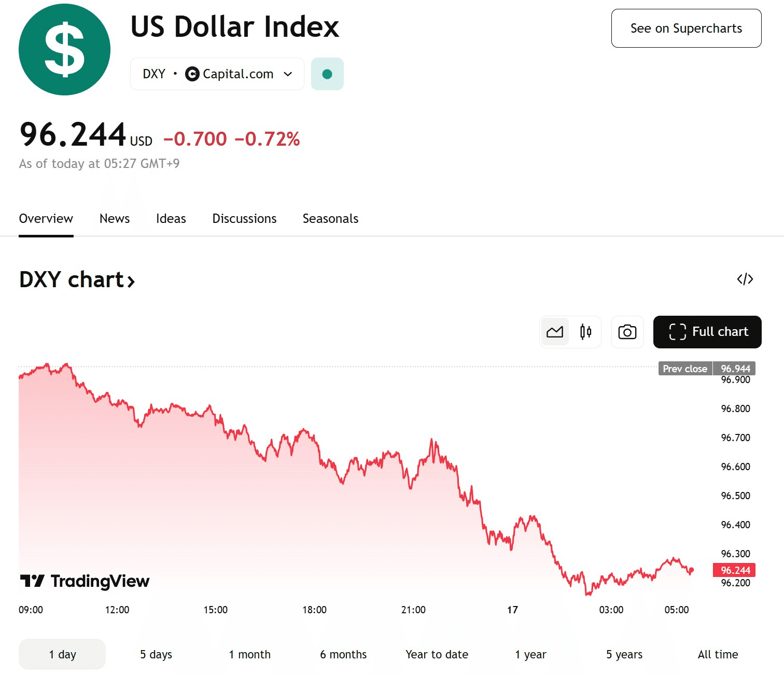This screenshot has height=676, width=784.
Task: Select the 1 day time range
Action: [62, 654]
